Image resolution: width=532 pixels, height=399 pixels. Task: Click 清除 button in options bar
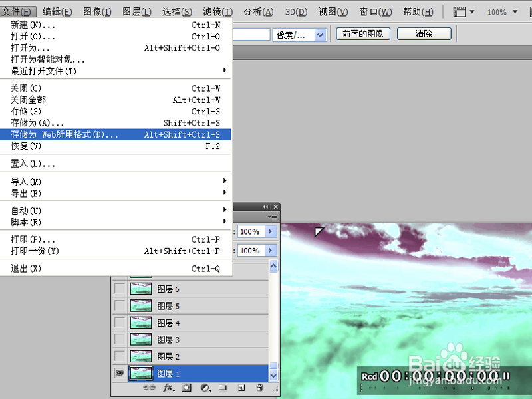tap(424, 34)
